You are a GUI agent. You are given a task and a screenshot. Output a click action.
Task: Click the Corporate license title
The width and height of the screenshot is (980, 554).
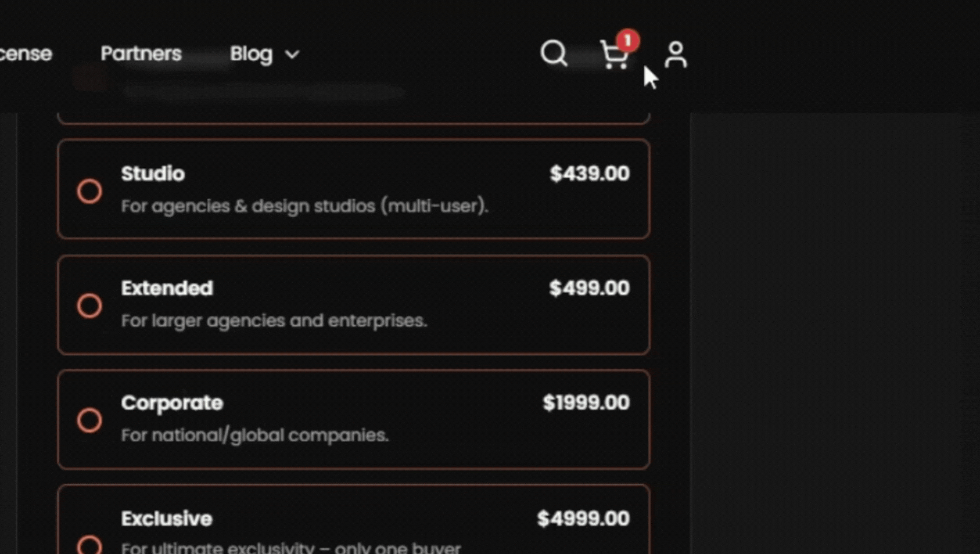coord(172,402)
